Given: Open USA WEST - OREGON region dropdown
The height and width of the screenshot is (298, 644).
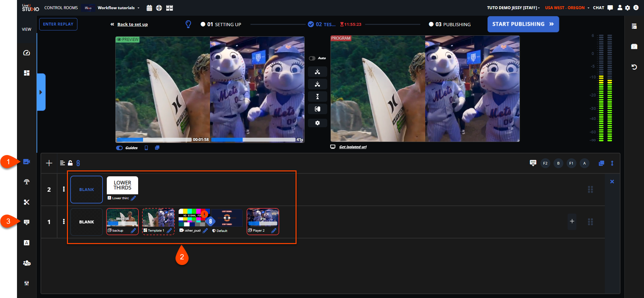Looking at the screenshot, I should 567,8.
